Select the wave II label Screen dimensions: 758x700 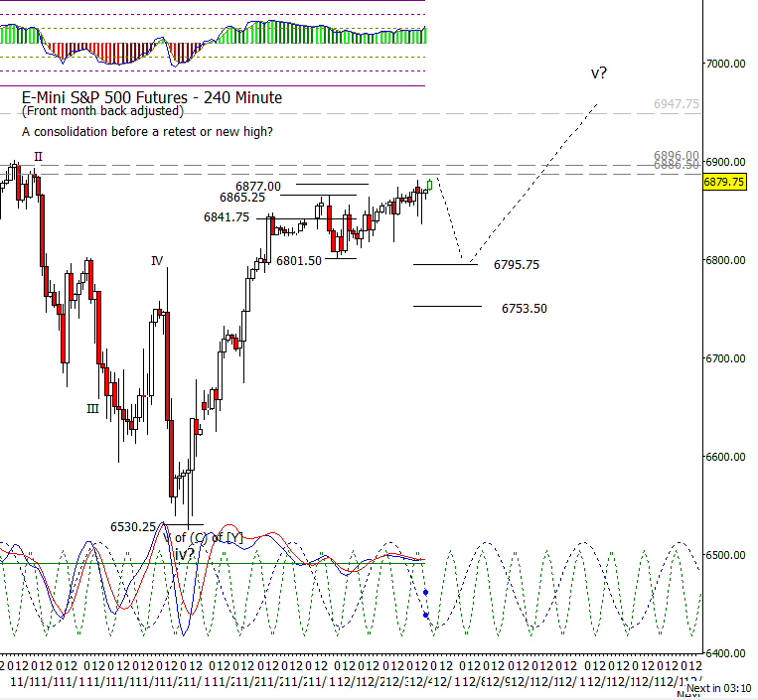click(x=38, y=157)
